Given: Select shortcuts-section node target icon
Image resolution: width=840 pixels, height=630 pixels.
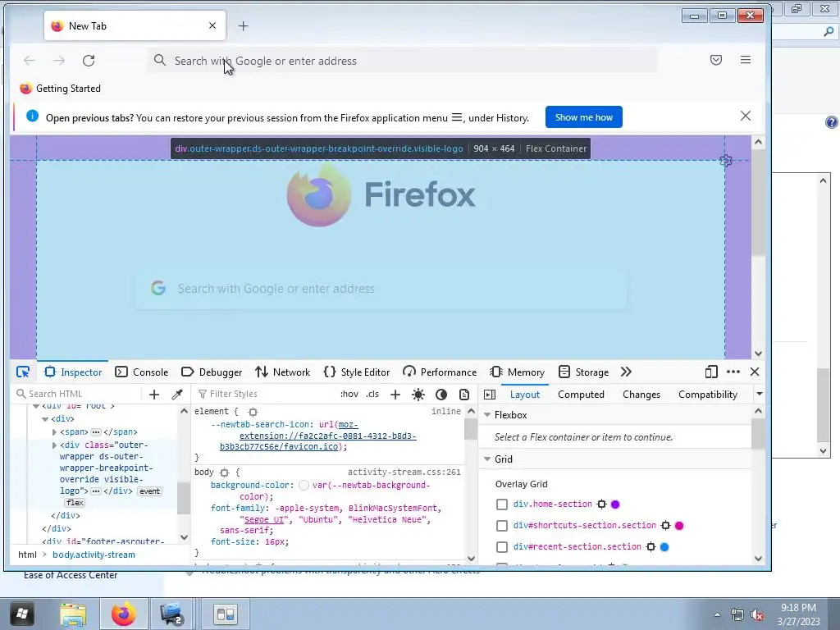Looking at the screenshot, I should [x=665, y=526].
